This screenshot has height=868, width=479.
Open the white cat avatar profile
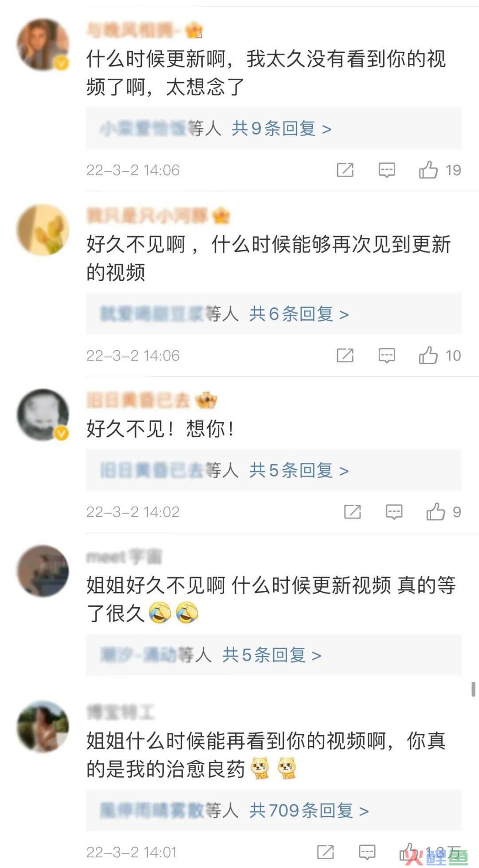(43, 415)
